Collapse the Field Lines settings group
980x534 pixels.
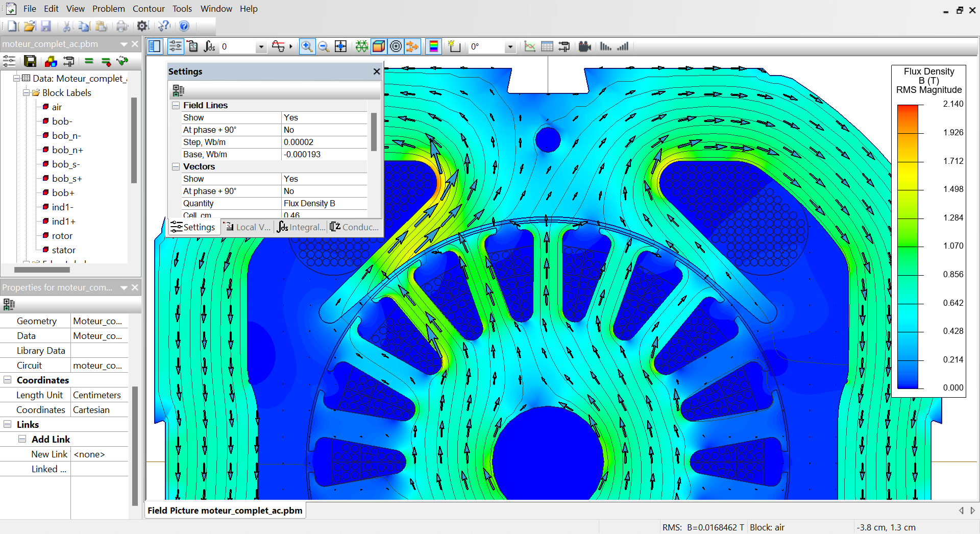click(176, 105)
